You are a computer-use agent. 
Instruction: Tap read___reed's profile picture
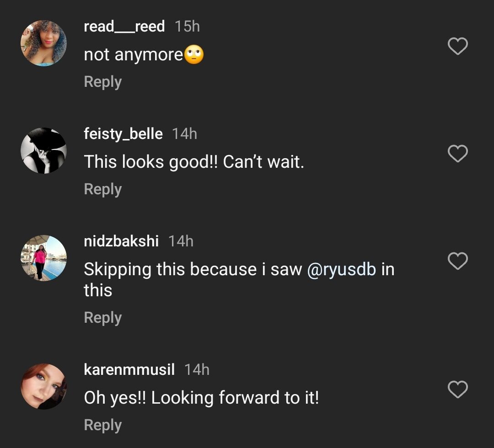tap(44, 43)
